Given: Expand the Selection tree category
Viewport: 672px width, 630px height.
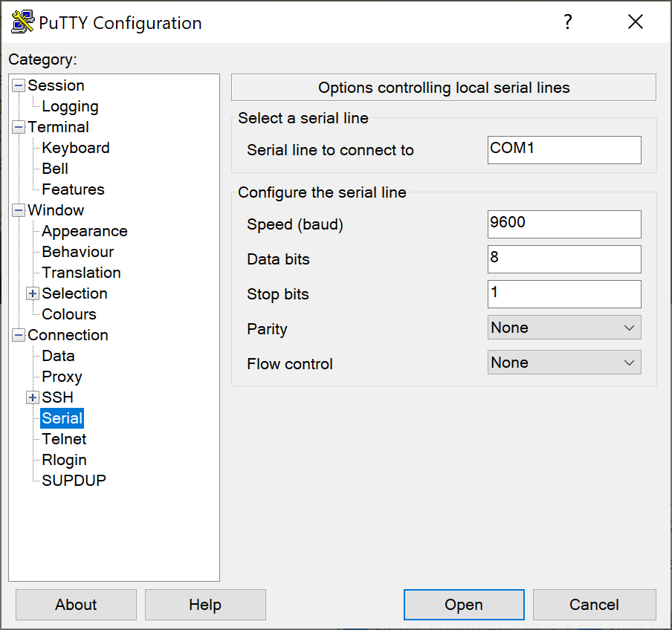Looking at the screenshot, I should (x=32, y=293).
